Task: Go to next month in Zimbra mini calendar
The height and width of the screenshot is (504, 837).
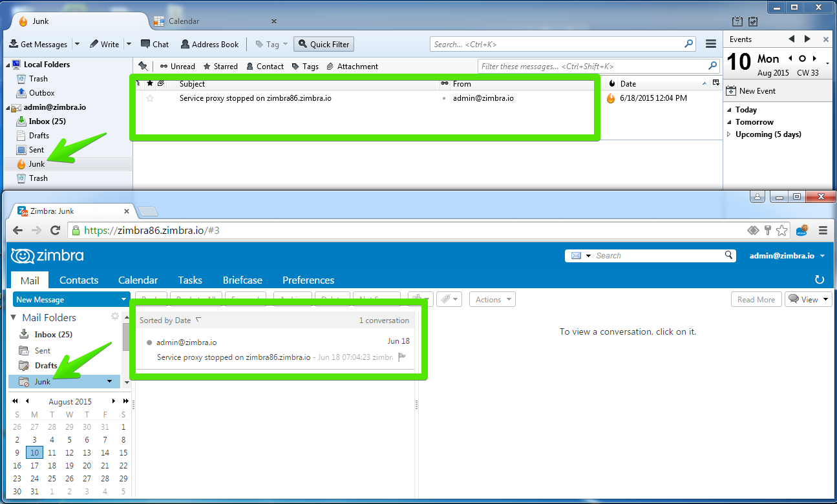Action: 114,401
